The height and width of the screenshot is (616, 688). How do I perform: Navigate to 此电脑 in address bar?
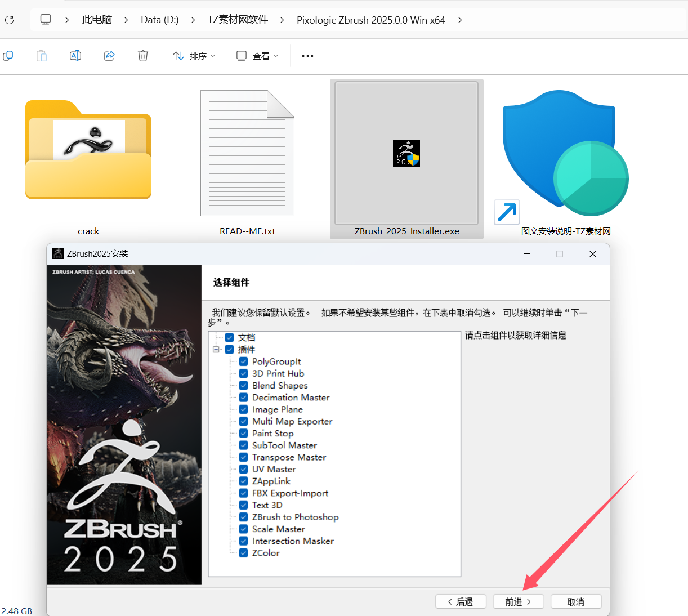97,20
